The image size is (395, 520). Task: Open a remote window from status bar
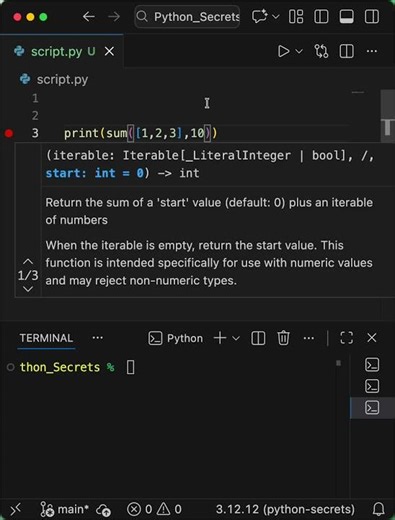click(x=15, y=509)
